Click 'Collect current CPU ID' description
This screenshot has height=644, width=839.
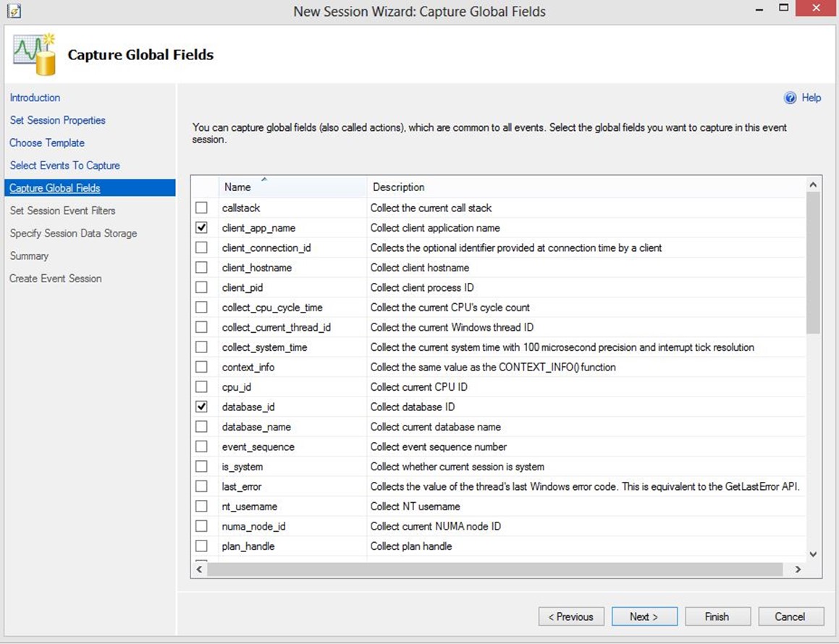[419, 386]
